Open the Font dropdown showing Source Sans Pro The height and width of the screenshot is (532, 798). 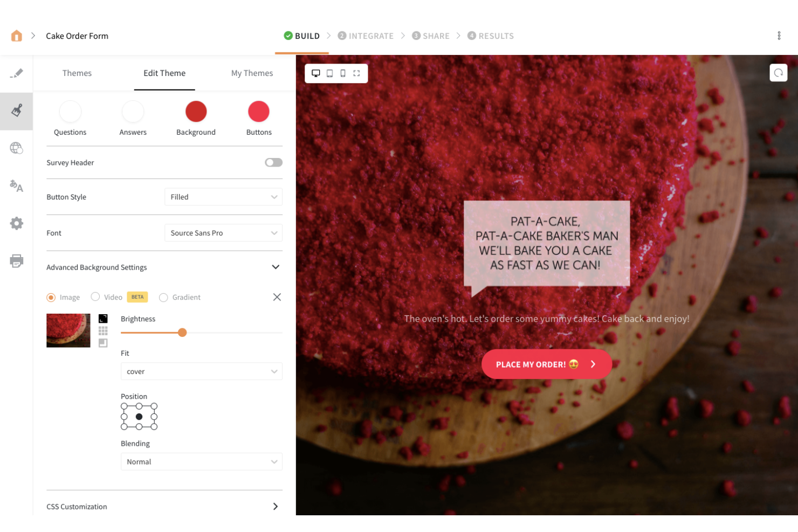coord(223,232)
